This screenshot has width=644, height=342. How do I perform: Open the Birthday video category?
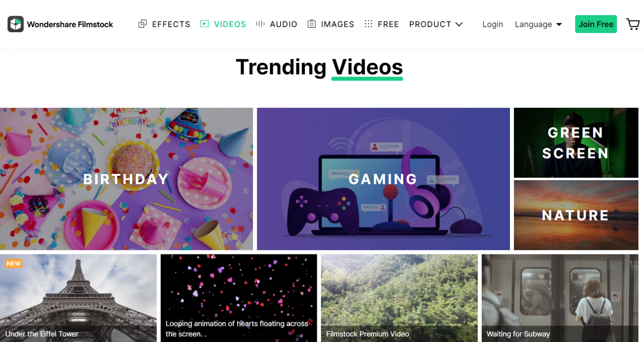point(126,179)
